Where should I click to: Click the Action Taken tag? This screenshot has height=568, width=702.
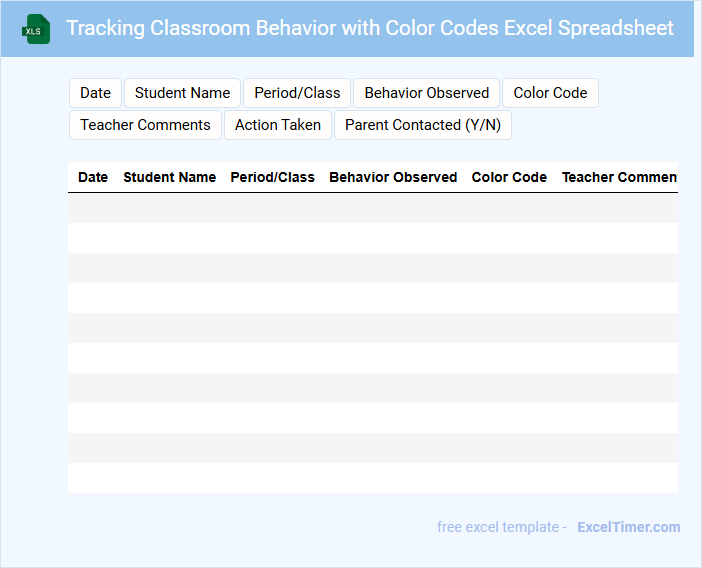(x=278, y=125)
